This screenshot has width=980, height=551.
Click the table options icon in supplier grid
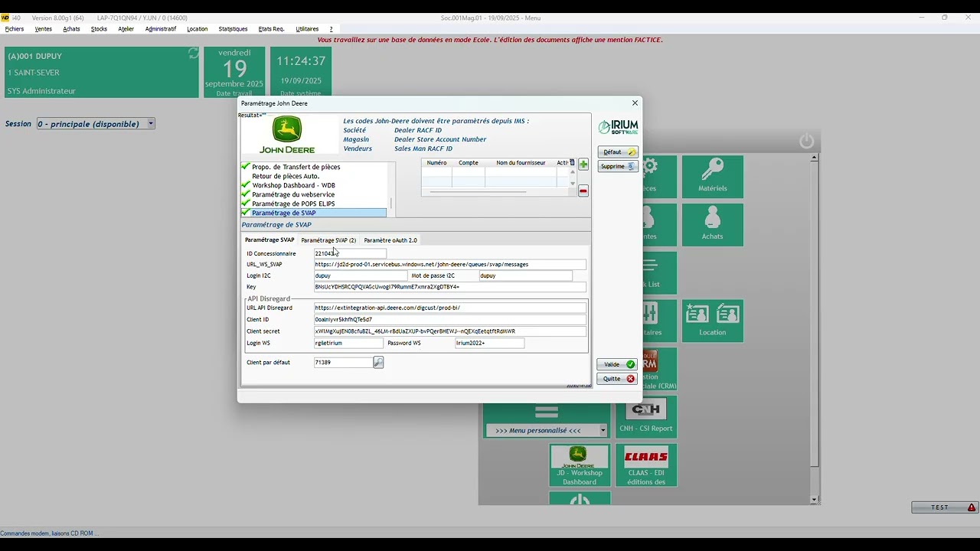(x=572, y=162)
